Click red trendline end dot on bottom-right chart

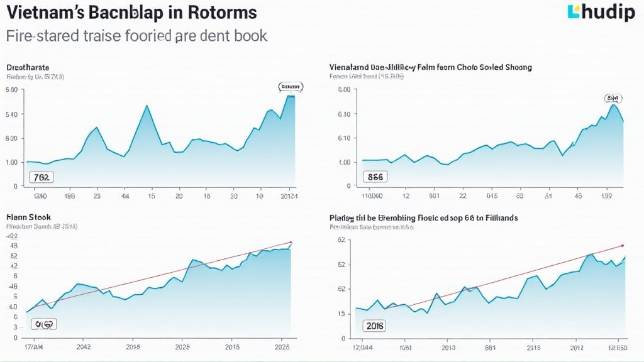point(622,245)
